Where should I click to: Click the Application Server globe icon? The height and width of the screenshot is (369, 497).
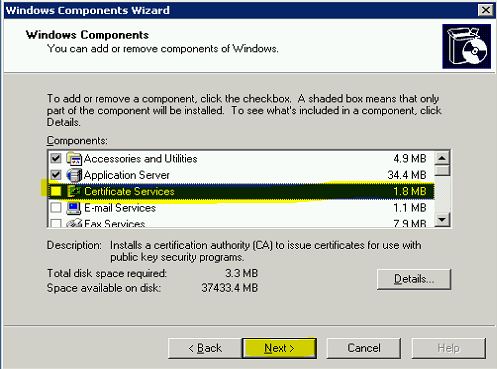point(74,175)
